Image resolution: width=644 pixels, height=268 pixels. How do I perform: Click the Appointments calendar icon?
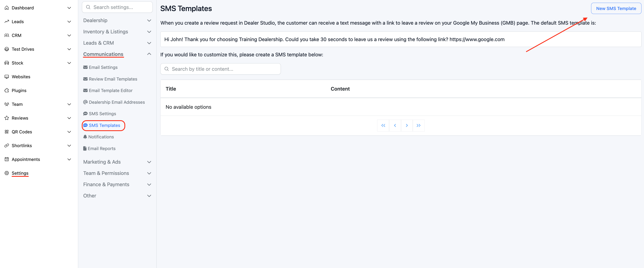[7, 159]
